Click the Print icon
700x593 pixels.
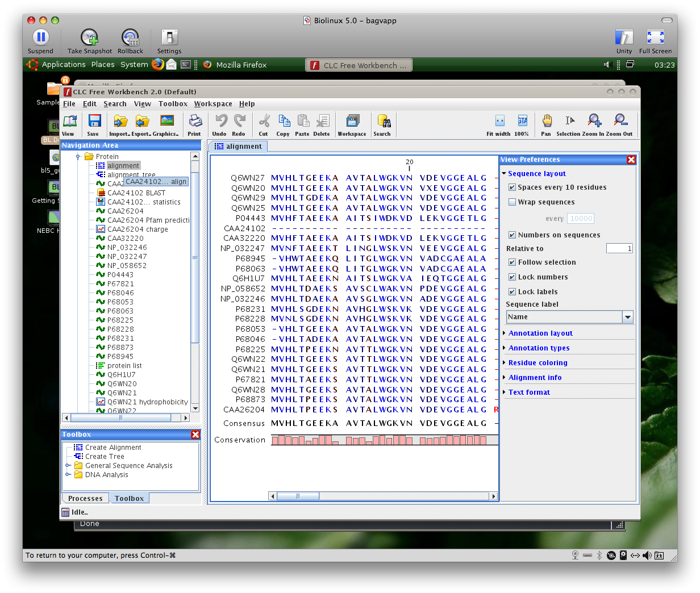[194, 124]
